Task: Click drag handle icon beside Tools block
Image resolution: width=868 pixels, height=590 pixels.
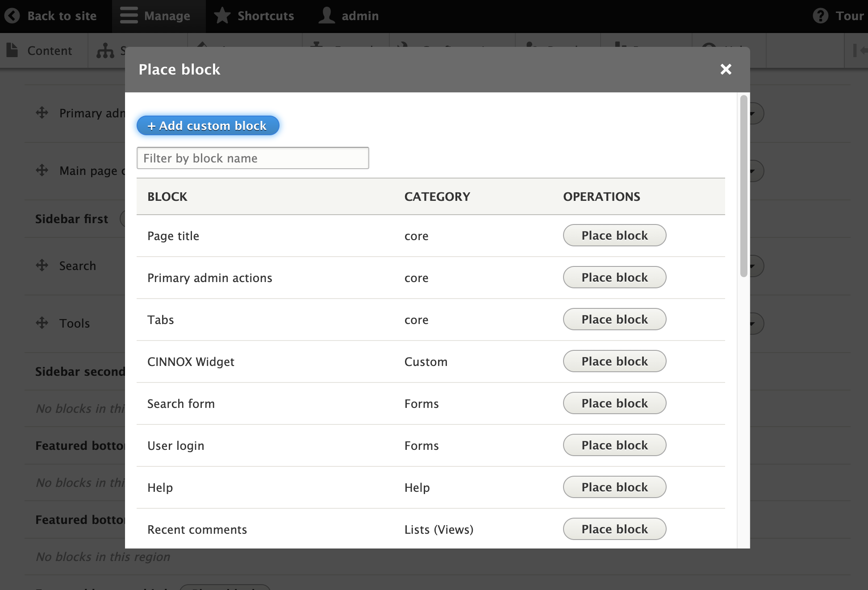Action: click(x=42, y=323)
